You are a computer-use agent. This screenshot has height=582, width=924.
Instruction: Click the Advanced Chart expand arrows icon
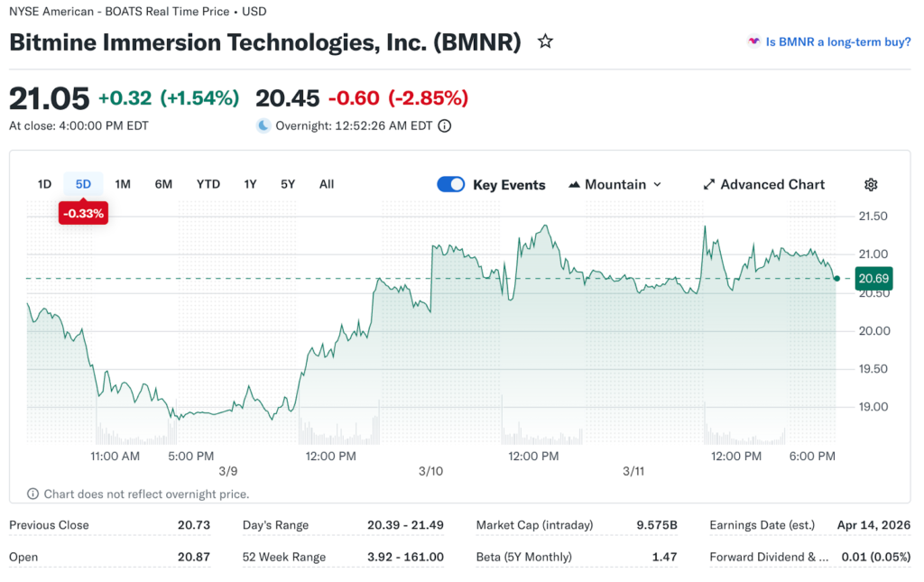point(708,185)
